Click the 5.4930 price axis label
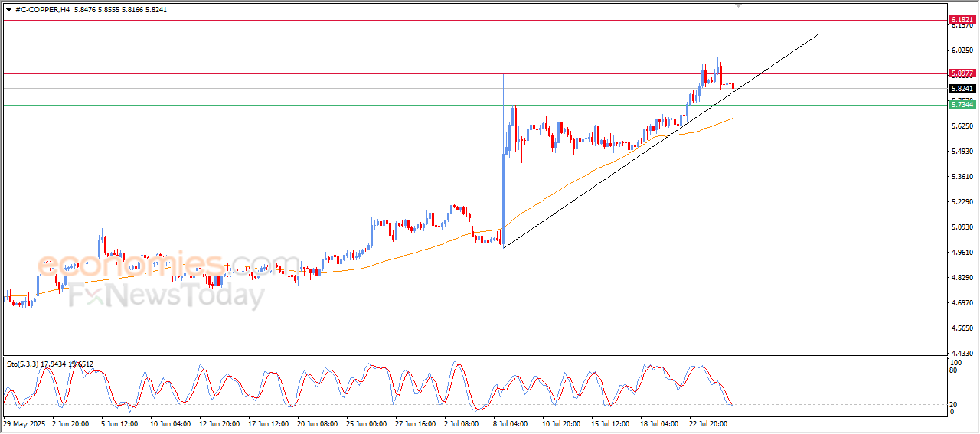This screenshot has height=434, width=980. pyautogui.click(x=962, y=152)
